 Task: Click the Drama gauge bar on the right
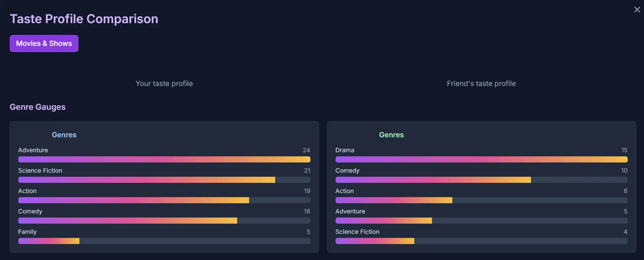(481, 159)
